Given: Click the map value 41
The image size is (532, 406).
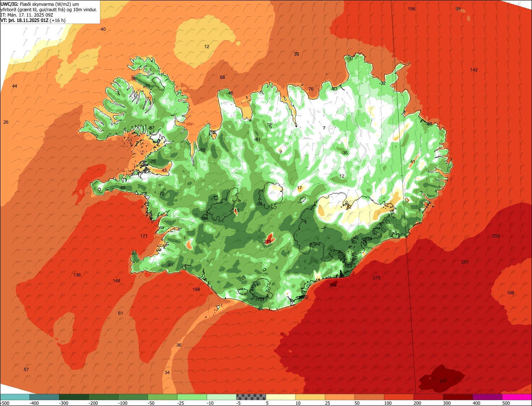Looking at the screenshot, I should 413,161.
